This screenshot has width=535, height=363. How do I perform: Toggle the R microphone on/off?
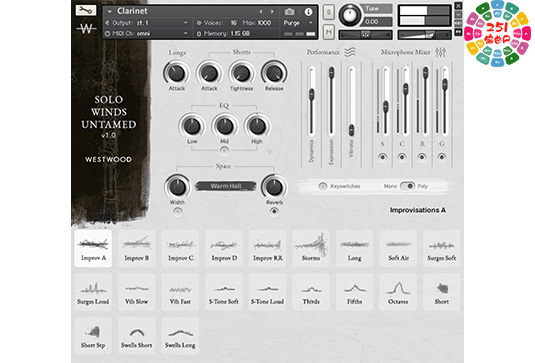pos(422,157)
